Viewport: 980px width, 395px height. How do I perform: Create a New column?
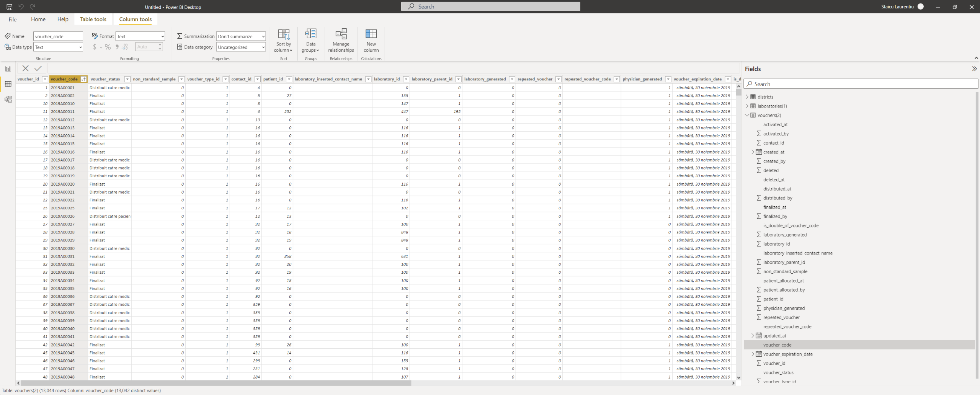pos(371,41)
